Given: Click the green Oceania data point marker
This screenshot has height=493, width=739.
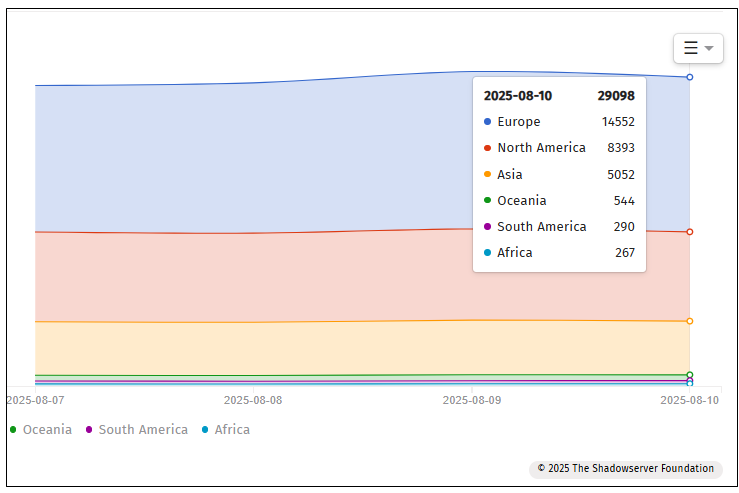Looking at the screenshot, I should click(x=690, y=375).
